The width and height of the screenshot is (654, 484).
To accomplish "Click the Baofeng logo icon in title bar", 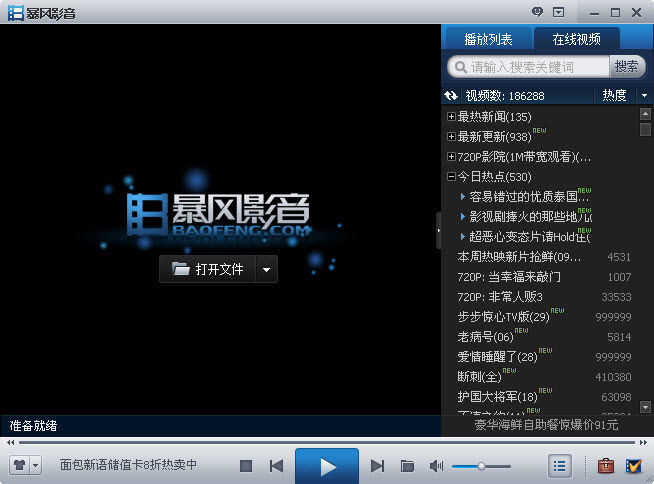I will pos(15,13).
